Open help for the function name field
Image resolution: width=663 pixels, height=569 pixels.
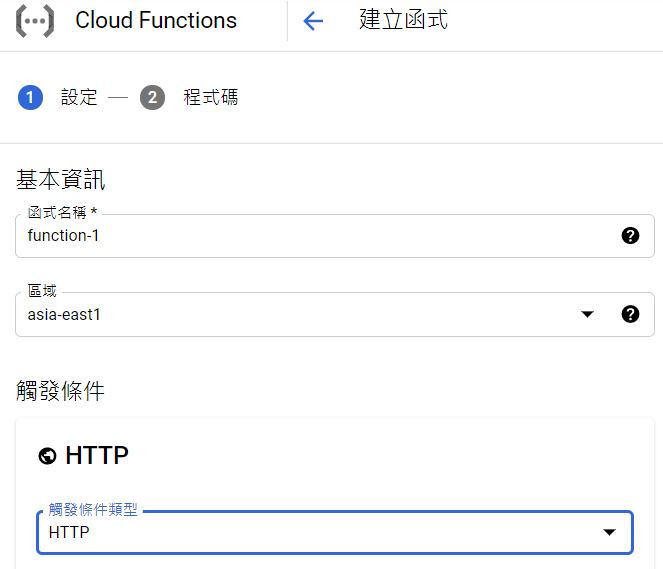pos(630,235)
